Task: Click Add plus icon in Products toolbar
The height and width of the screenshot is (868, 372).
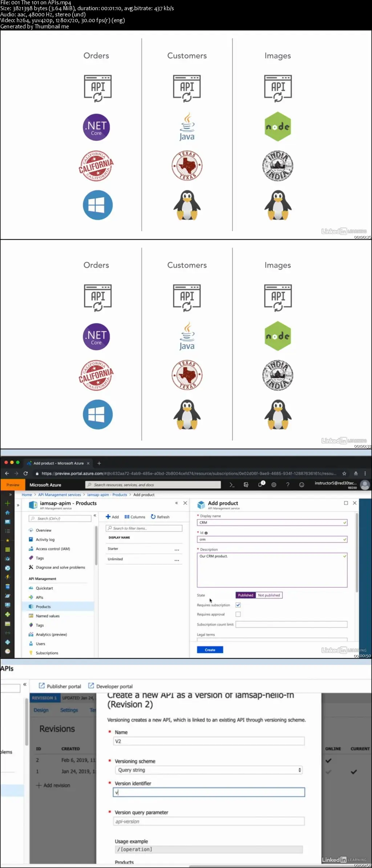Action: [112, 517]
